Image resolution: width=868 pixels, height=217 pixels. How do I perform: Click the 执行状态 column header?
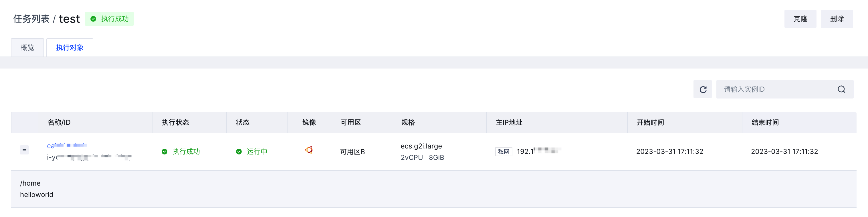[175, 122]
